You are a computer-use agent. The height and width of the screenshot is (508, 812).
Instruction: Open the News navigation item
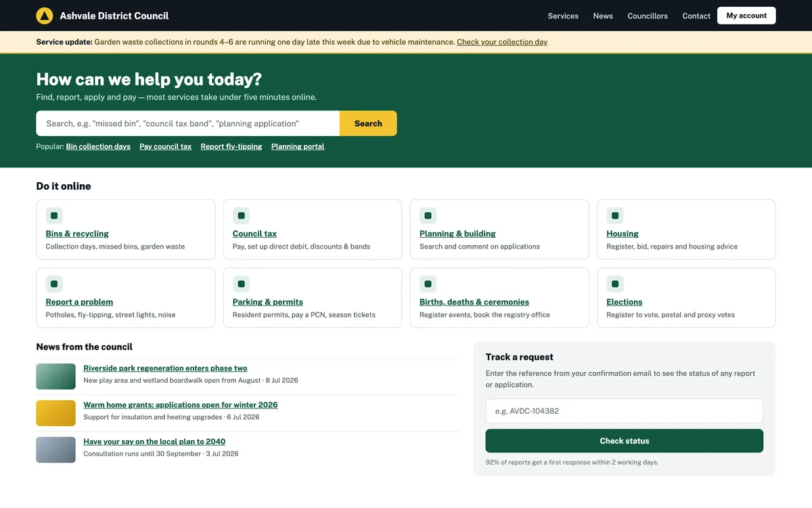[603, 16]
